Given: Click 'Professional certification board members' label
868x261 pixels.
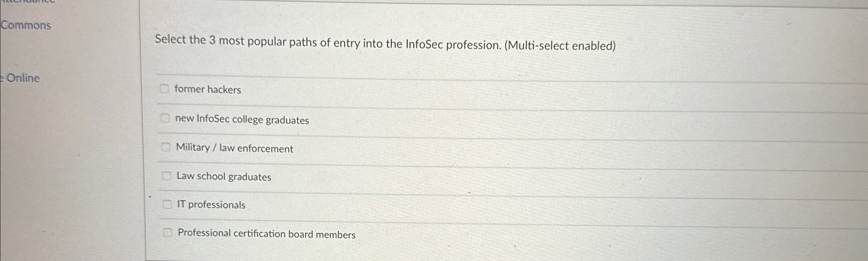Looking at the screenshot, I should (x=266, y=234).
